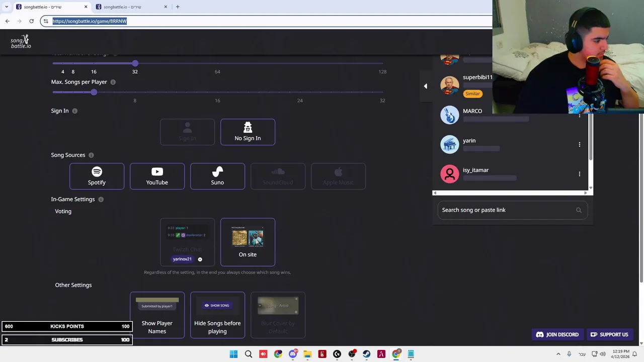Viewport: 644px width, 362px height.
Task: Set total songs slider to 64
Action: (x=217, y=63)
